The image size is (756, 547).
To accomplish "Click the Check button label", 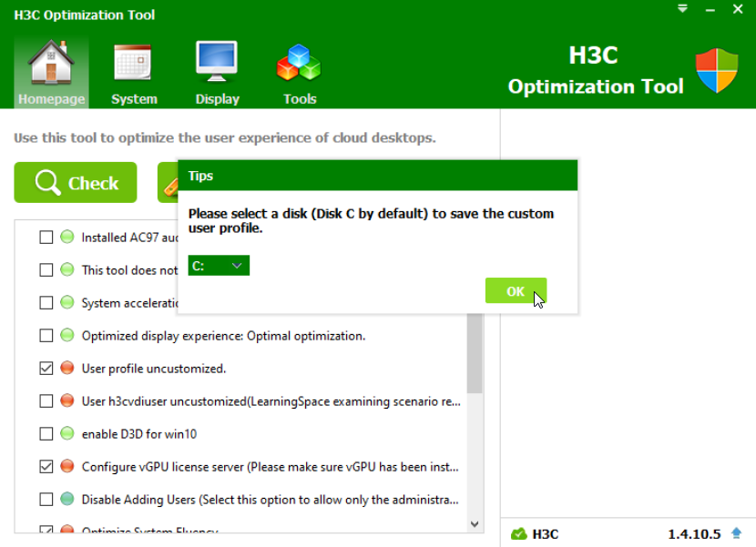I will pos(93,183).
